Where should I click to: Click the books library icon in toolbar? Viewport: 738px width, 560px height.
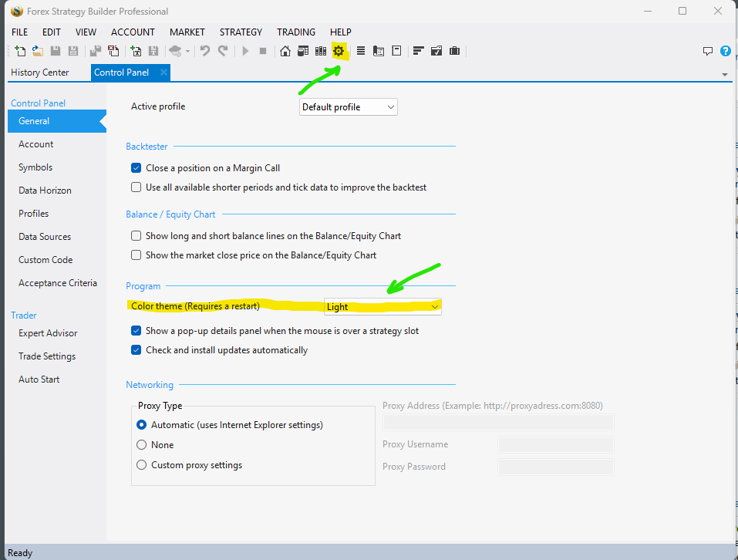321,51
